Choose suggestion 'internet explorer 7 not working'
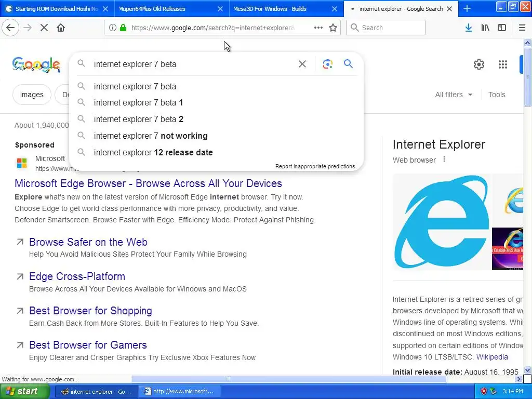 pos(217,136)
